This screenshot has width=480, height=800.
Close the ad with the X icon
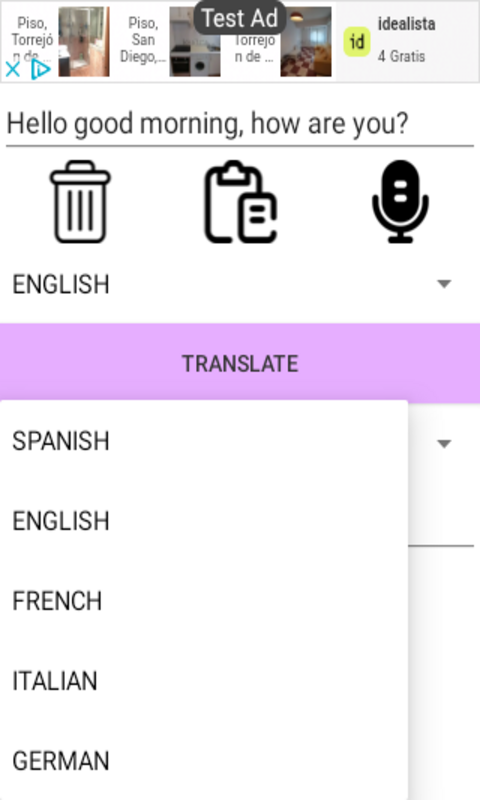[x=12, y=69]
